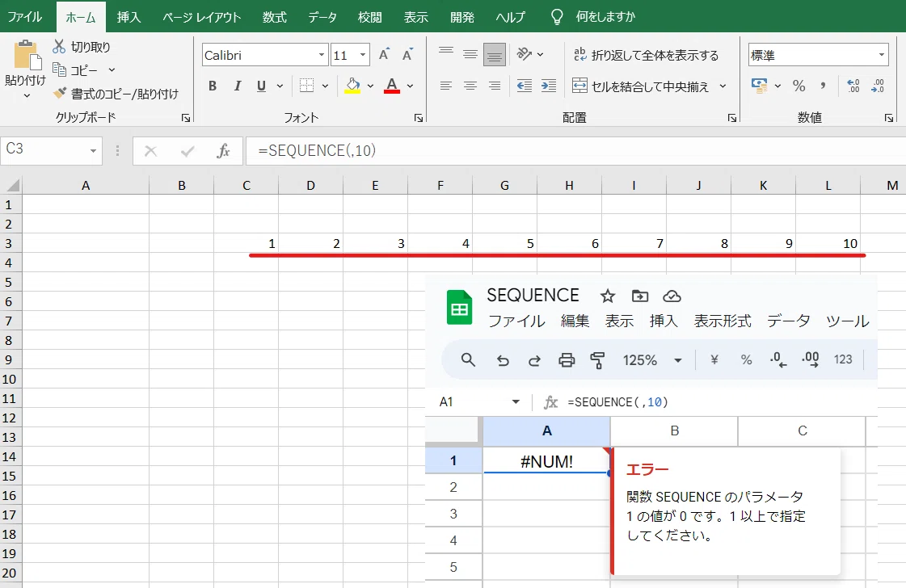The image size is (906, 588).
Task: Expand merge cells dropdown arrow
Action: (x=723, y=86)
